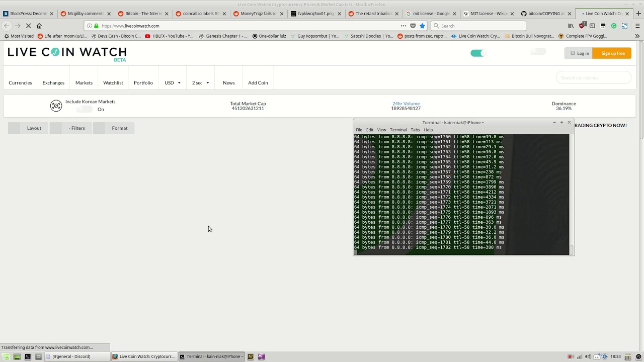Click the Add Coin link
Viewport: 644px width, 362px height.
click(x=258, y=83)
